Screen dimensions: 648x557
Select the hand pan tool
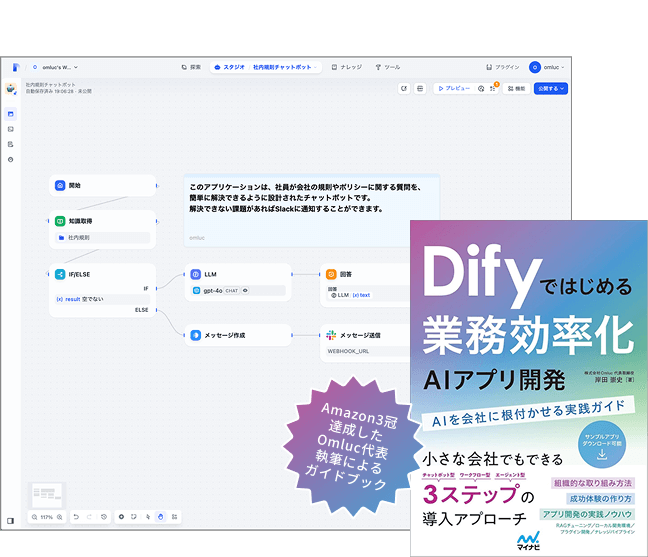160,517
